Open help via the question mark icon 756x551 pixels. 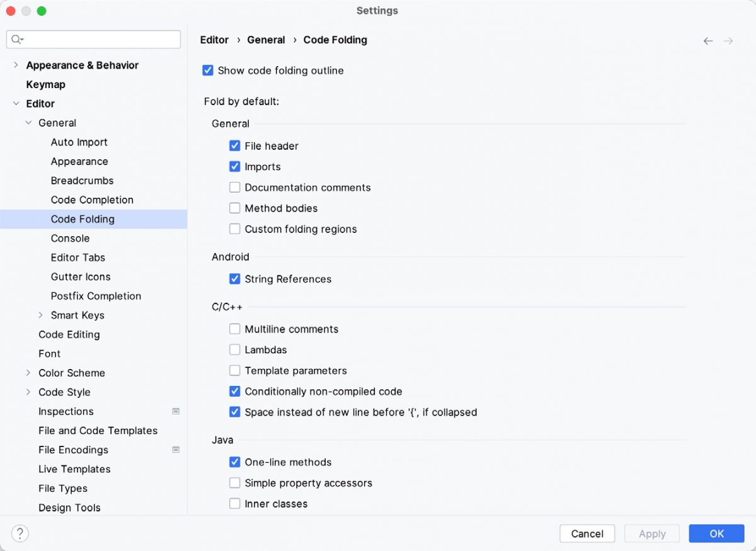click(x=20, y=533)
